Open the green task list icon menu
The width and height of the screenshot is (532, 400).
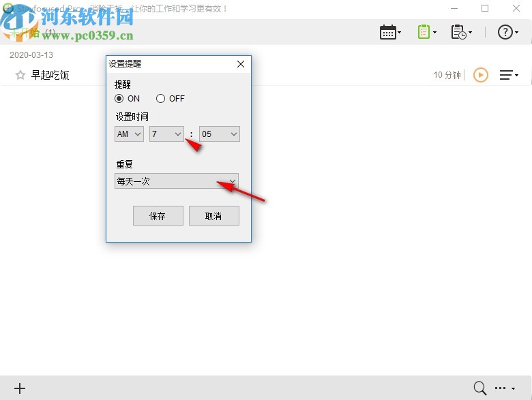426,32
